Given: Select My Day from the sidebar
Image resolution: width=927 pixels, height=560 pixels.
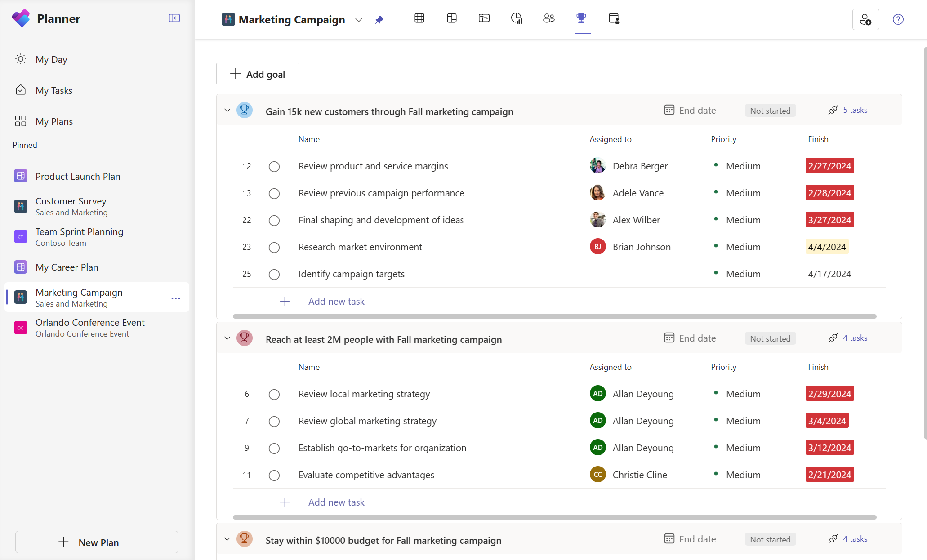Looking at the screenshot, I should point(52,59).
